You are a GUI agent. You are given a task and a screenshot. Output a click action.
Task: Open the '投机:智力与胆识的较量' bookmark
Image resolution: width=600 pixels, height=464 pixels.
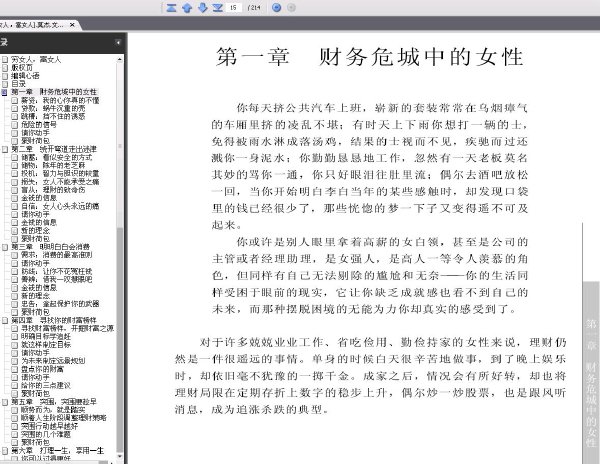click(x=60, y=173)
